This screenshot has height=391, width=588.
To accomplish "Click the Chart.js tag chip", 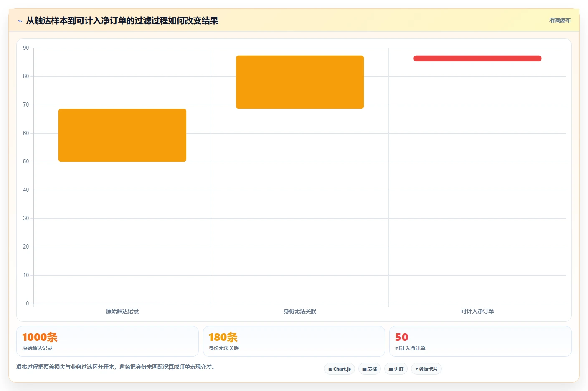I will tap(340, 369).
